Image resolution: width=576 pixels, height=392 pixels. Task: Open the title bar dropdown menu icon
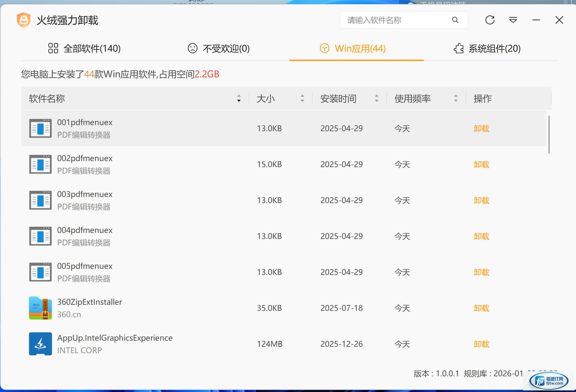(513, 20)
